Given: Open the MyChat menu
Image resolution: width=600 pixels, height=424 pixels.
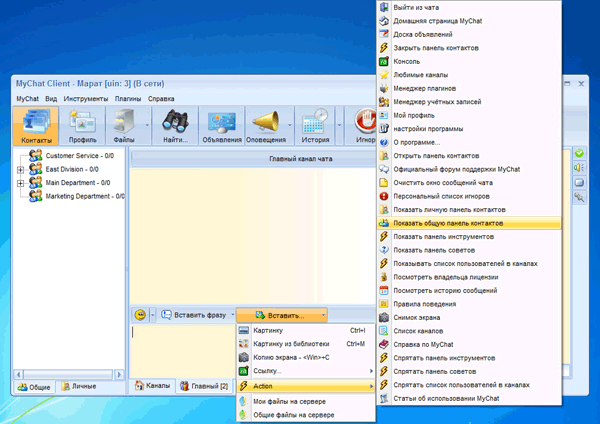Looking at the screenshot, I should pos(27,99).
